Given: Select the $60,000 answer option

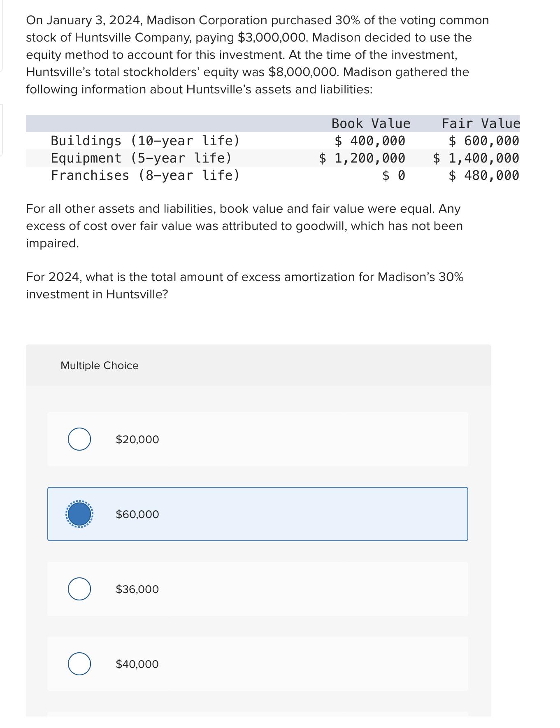Looking at the screenshot, I should click(x=79, y=514).
